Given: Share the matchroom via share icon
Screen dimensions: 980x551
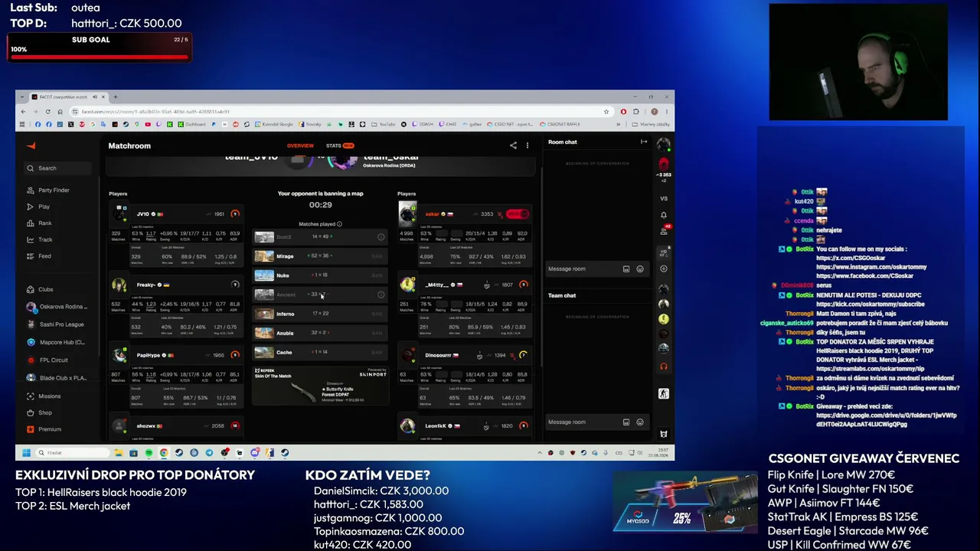Looking at the screenshot, I should [513, 145].
